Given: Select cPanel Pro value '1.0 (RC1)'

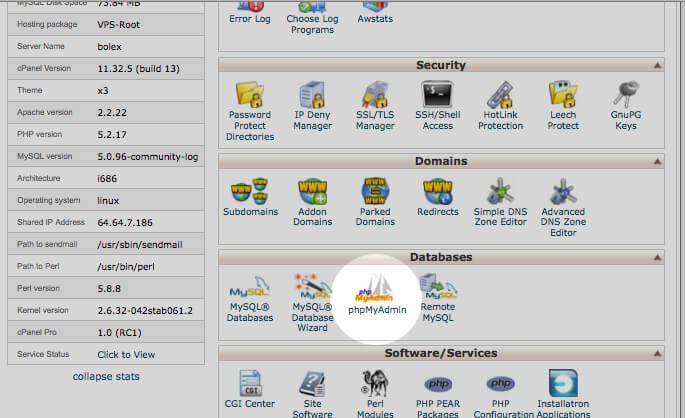Looking at the screenshot, I should (x=119, y=333).
